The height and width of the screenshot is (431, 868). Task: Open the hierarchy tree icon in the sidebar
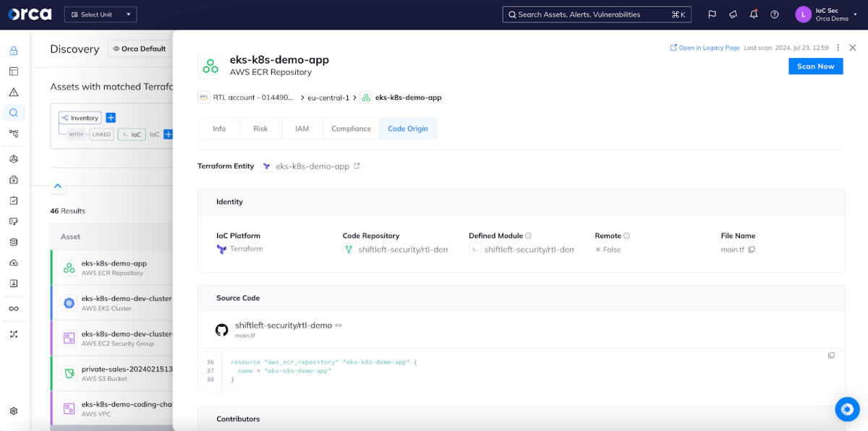click(x=14, y=134)
